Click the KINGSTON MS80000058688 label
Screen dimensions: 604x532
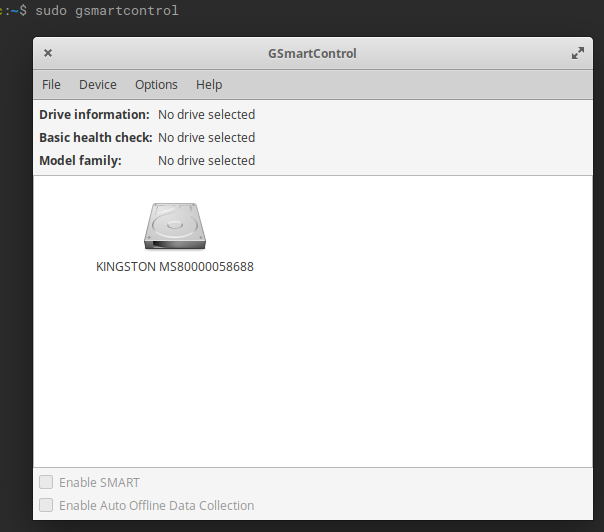click(x=175, y=267)
